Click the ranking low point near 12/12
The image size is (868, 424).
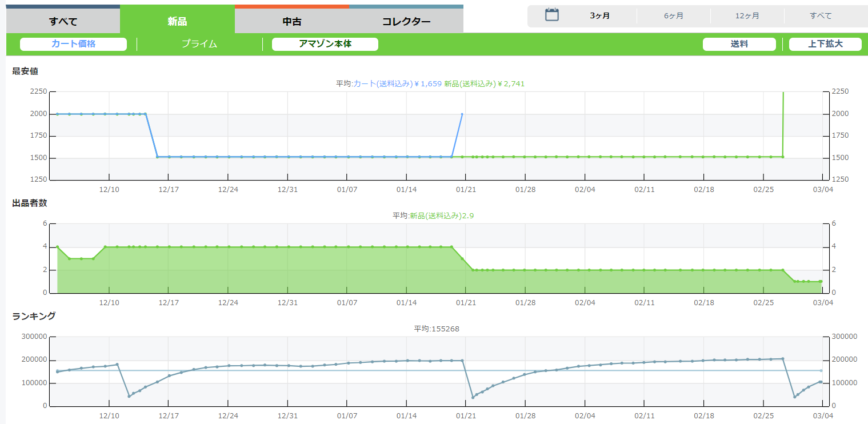pyautogui.click(x=129, y=396)
